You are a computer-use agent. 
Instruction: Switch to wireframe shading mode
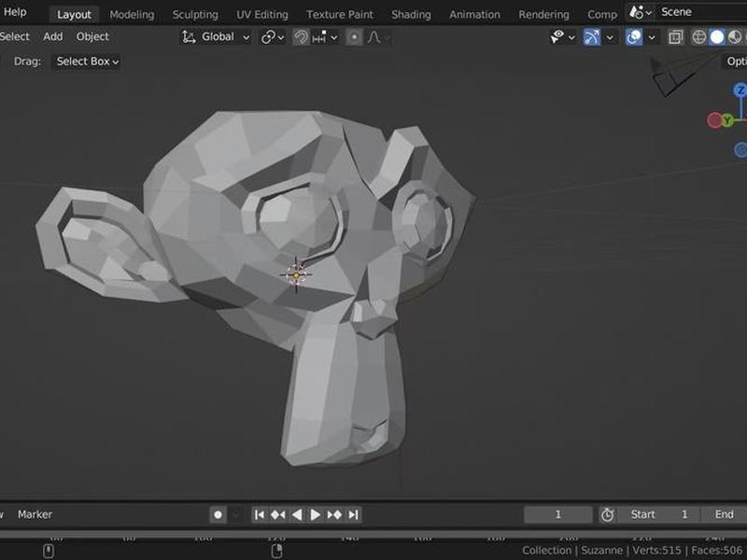click(698, 36)
